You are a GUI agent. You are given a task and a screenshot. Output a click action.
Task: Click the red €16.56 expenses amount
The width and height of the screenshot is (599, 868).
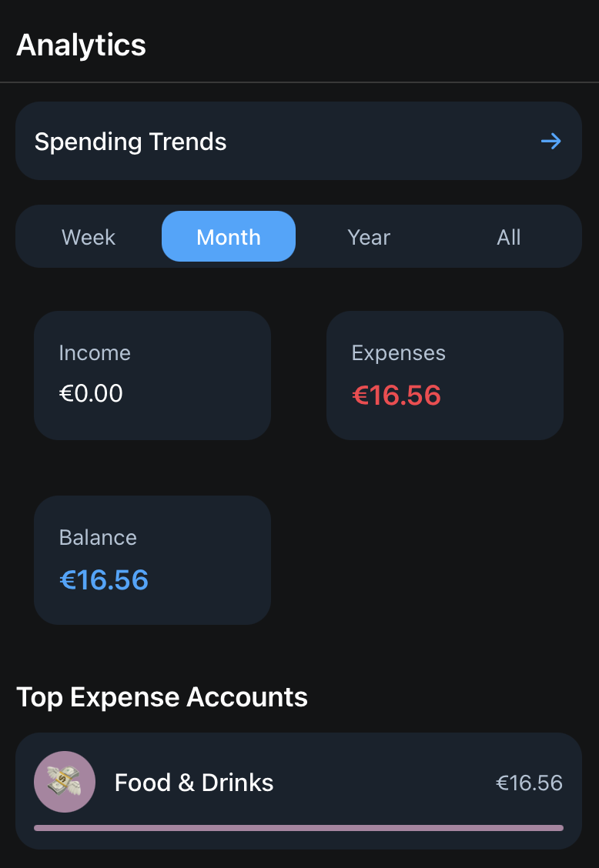tap(397, 396)
